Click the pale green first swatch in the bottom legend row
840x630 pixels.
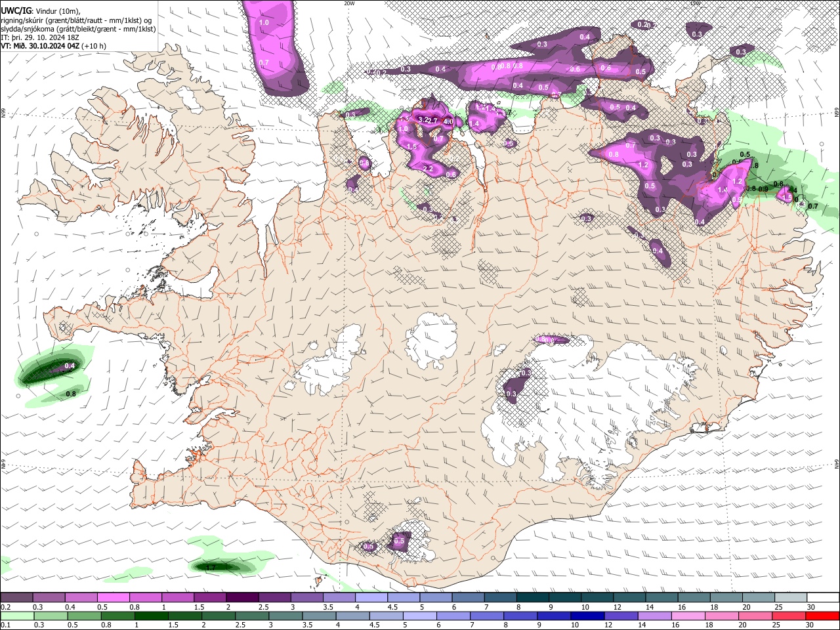(x=16, y=616)
